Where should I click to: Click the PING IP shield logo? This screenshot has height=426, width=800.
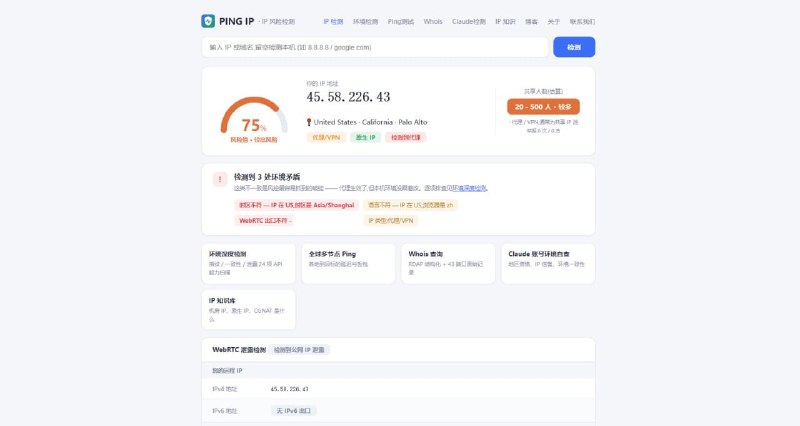pyautogui.click(x=208, y=21)
